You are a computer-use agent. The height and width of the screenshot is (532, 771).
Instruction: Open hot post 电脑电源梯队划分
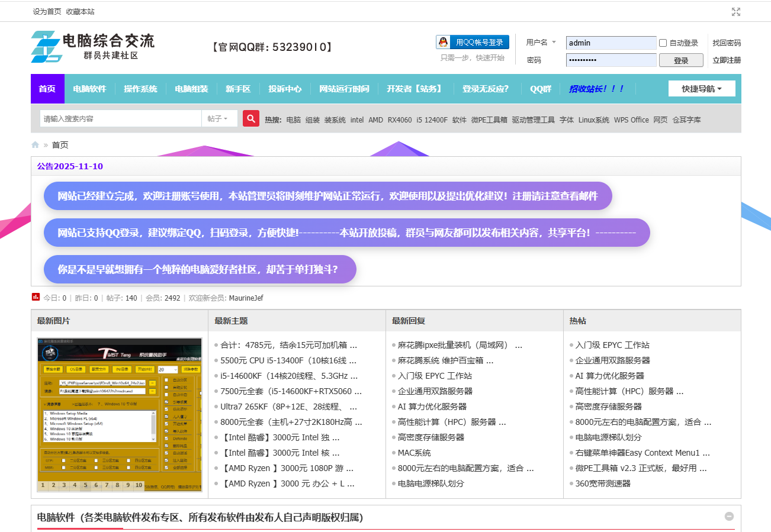[x=609, y=437]
